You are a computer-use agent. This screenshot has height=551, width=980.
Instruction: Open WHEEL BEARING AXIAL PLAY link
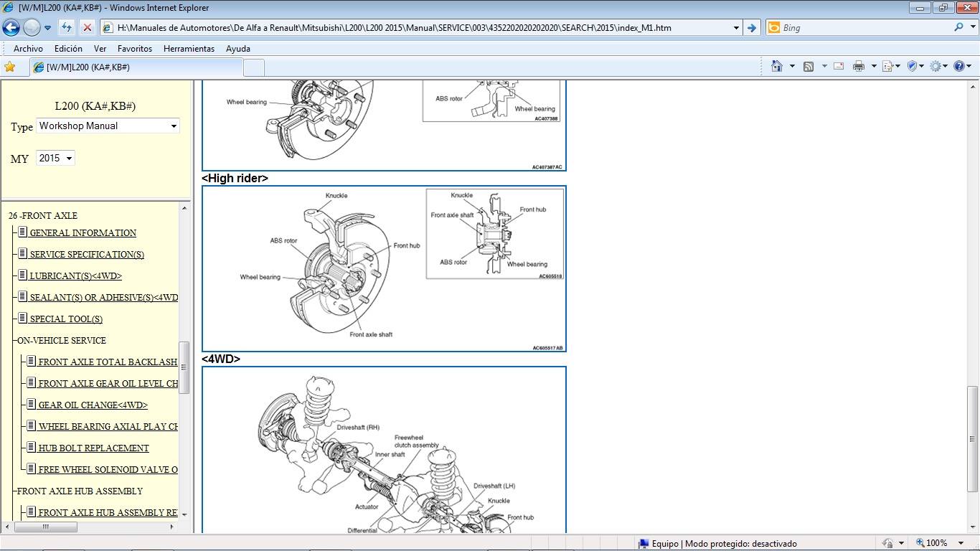pos(108,427)
